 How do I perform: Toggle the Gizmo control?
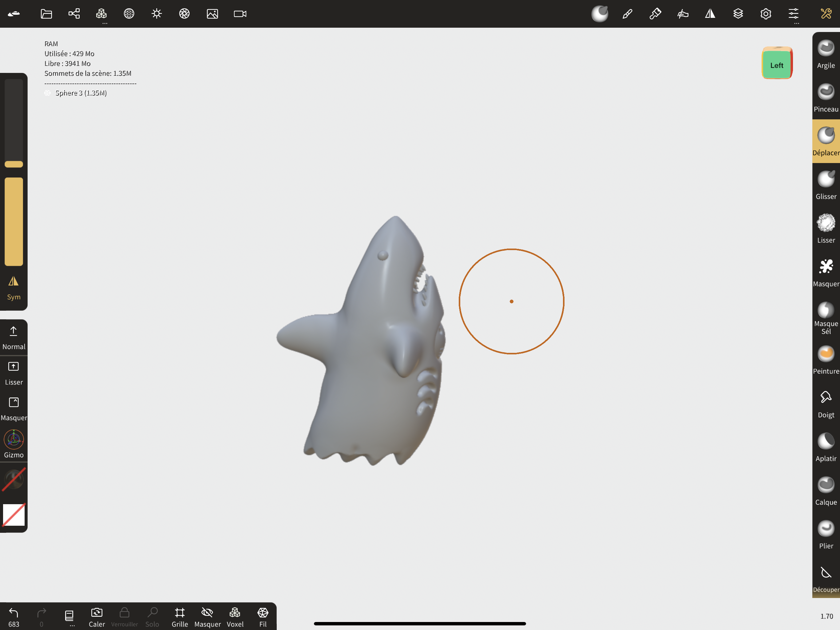(x=14, y=444)
